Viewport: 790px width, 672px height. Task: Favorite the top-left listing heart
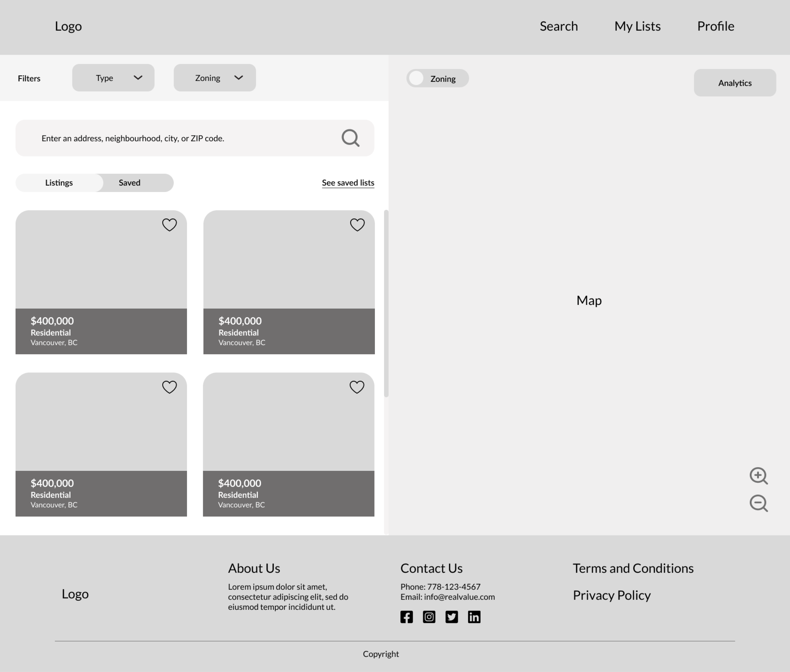pyautogui.click(x=170, y=225)
